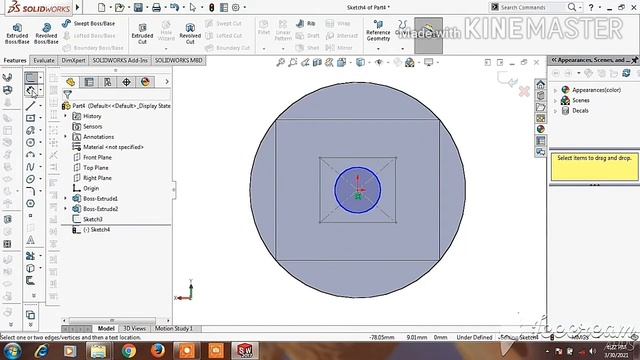Open Google Chrome from taskbar
640x360 pixels.
tap(129, 351)
